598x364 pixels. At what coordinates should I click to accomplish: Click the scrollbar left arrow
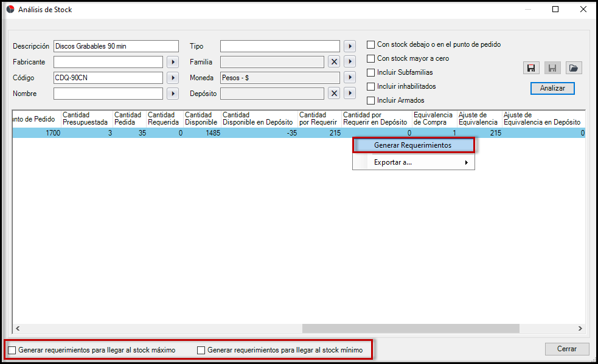pyautogui.click(x=18, y=328)
